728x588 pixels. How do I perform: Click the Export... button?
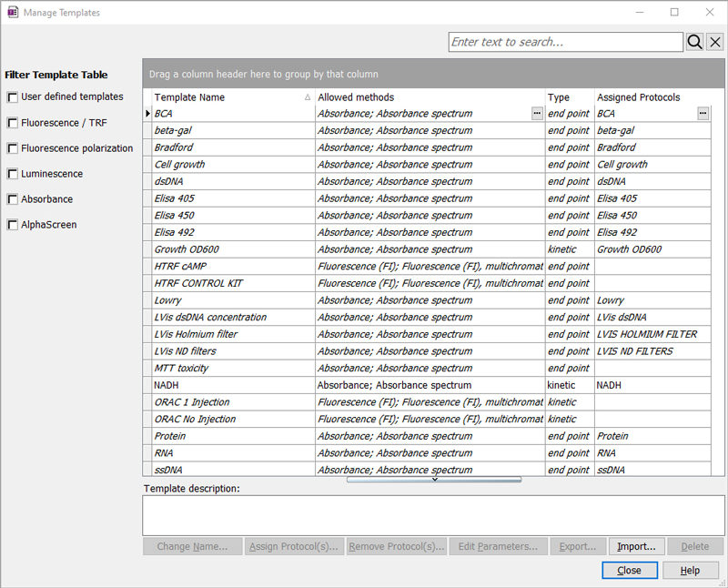[578, 547]
